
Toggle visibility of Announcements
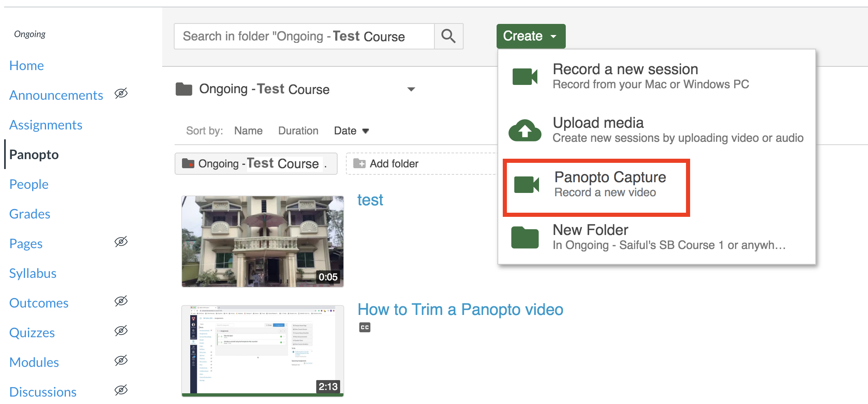(121, 94)
